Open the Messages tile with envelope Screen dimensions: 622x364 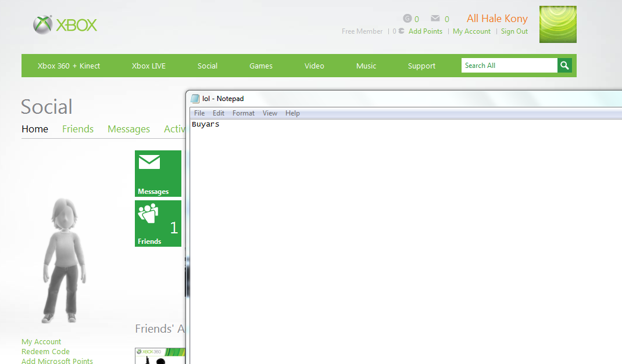[x=158, y=174]
